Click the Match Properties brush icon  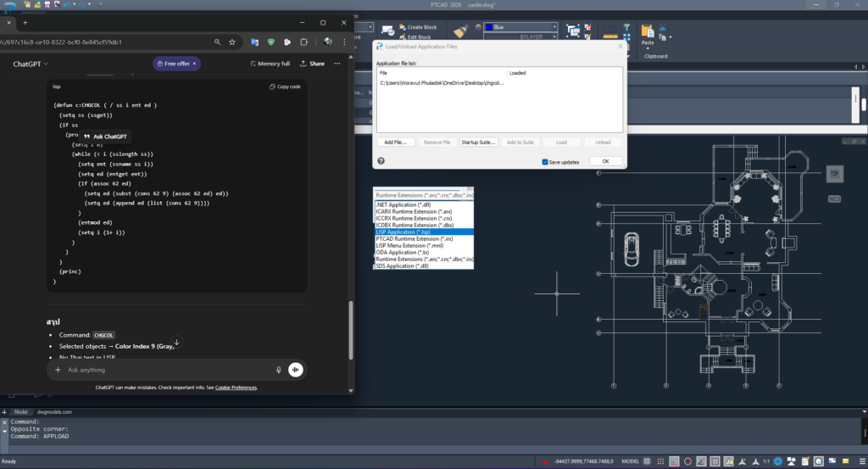coord(461,31)
